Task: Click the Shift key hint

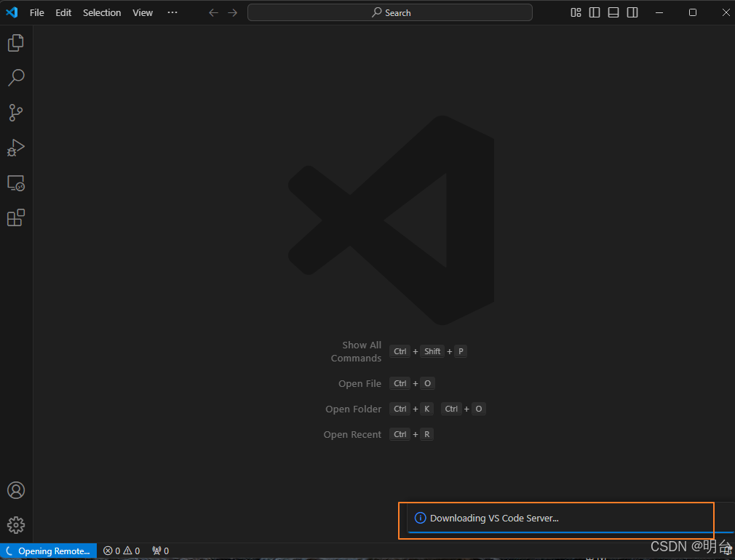Action: [x=432, y=351]
